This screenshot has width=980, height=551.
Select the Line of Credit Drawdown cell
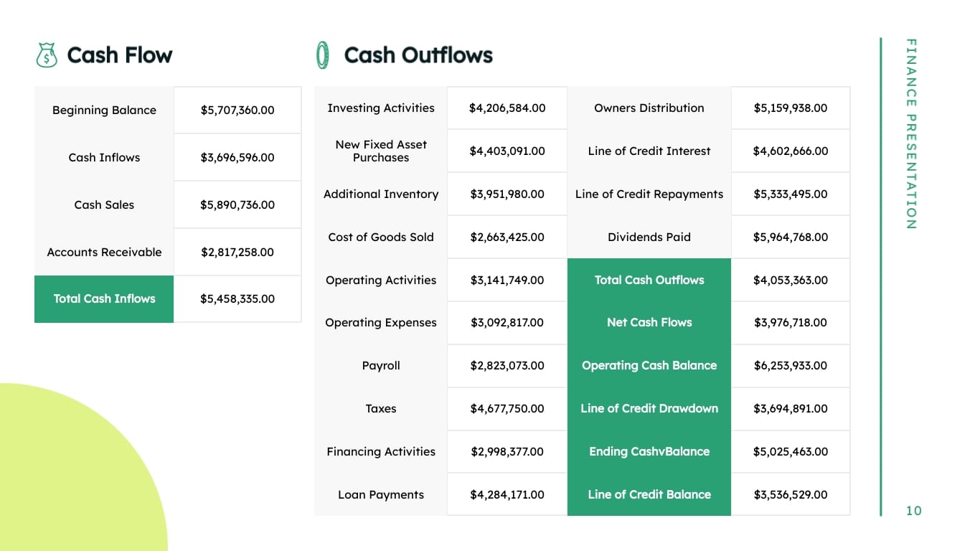649,409
